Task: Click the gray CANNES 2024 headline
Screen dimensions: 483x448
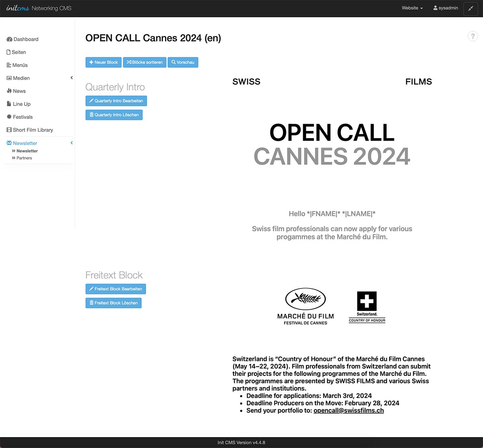Action: (x=332, y=156)
